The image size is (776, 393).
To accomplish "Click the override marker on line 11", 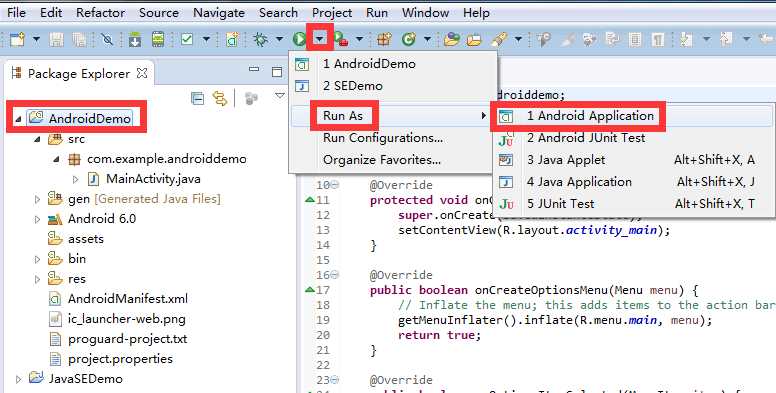I will point(310,200).
